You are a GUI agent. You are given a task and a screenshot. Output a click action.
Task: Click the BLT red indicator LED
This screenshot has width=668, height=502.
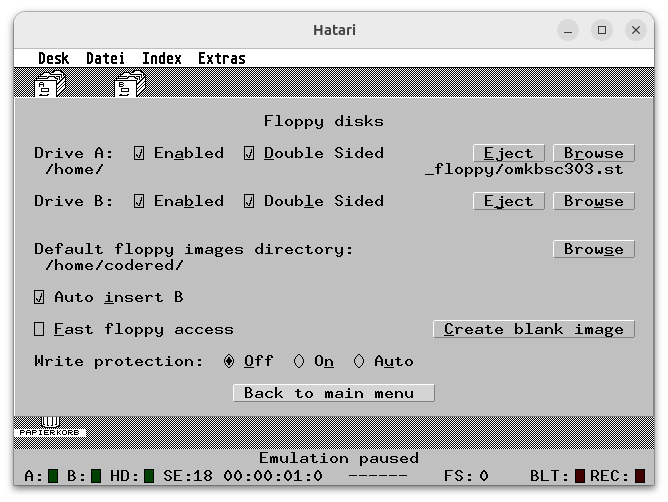click(x=580, y=476)
